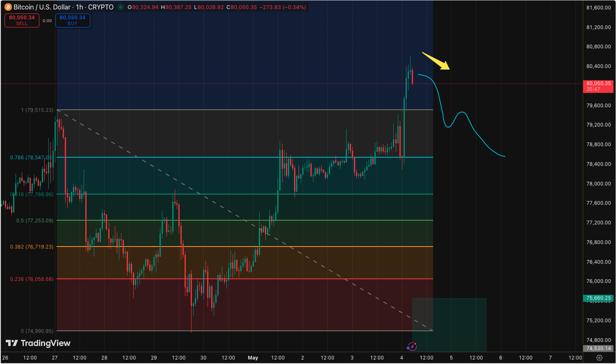This screenshot has height=364, width=616.
Task: Click the date label 29 on time axis
Action: click(x=153, y=357)
